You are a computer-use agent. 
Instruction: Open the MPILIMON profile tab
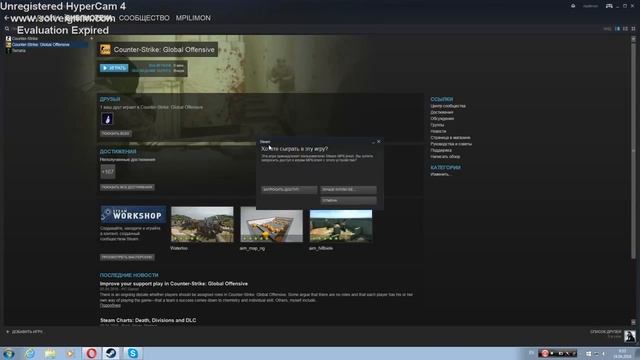[x=193, y=18]
